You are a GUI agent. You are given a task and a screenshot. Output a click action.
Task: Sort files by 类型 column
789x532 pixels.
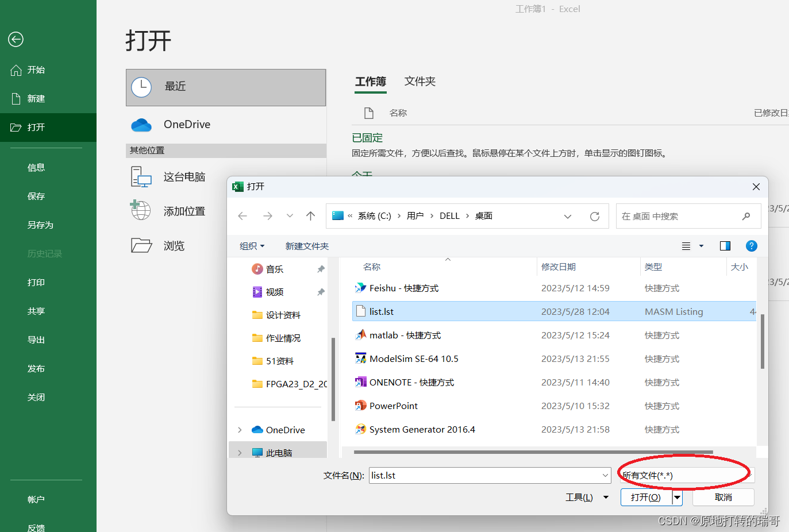(653, 267)
